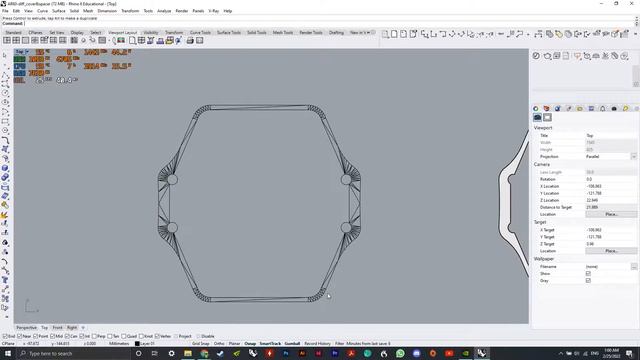Open Chrome from the taskbar
The width and height of the screenshot is (640, 360).
[204, 353]
